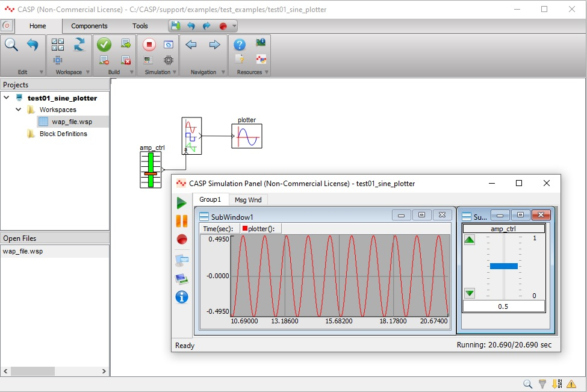This screenshot has width=587, height=392.
Task: Expand the Simulation group dropdown arrow
Action: (x=175, y=72)
